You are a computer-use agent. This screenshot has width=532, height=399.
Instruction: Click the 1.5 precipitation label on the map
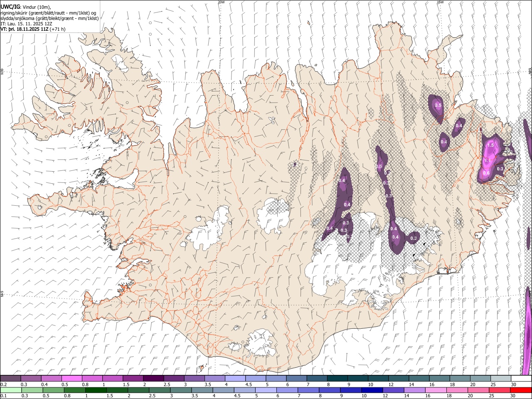coord(490,145)
